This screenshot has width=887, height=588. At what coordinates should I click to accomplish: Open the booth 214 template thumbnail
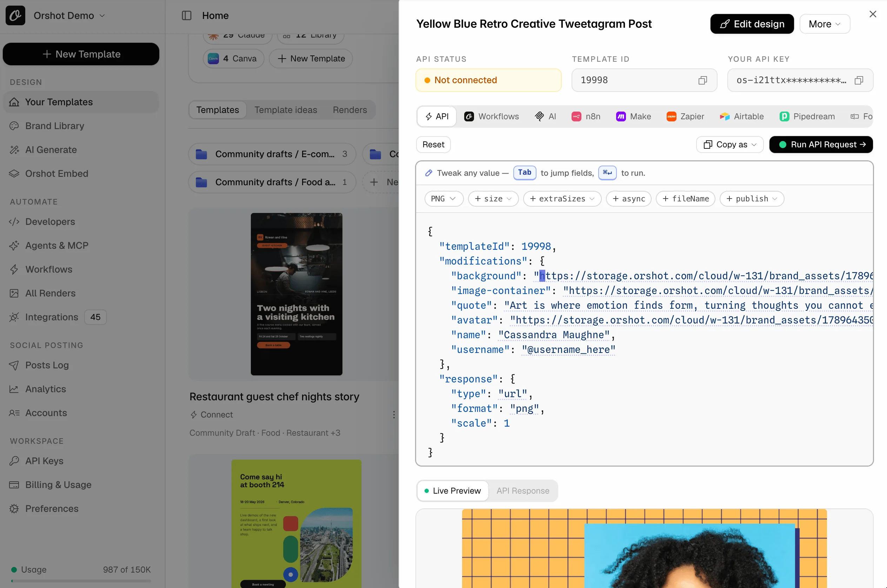coord(296,524)
